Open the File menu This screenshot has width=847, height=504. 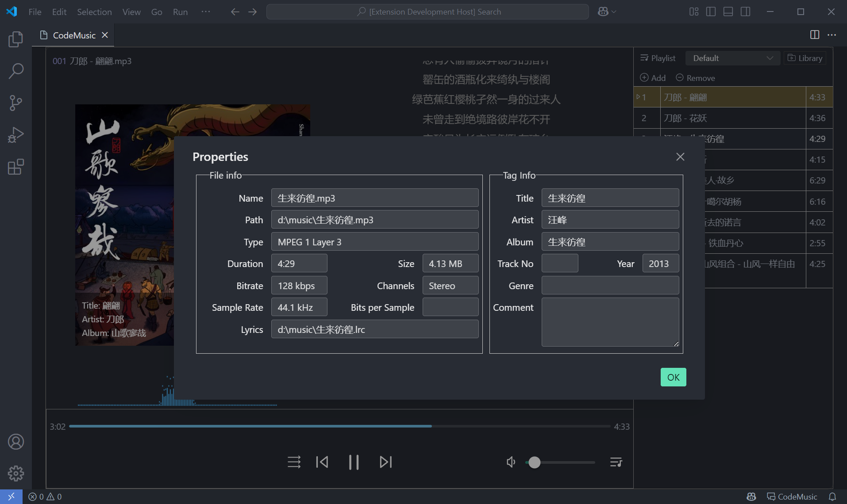pos(35,12)
